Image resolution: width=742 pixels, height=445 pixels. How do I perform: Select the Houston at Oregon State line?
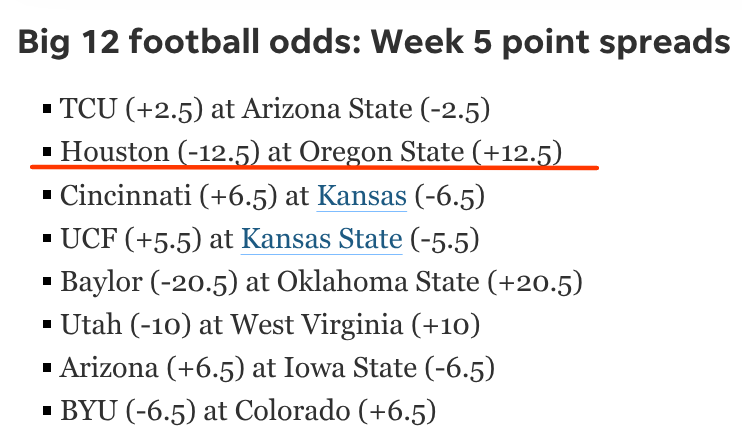coord(311,152)
